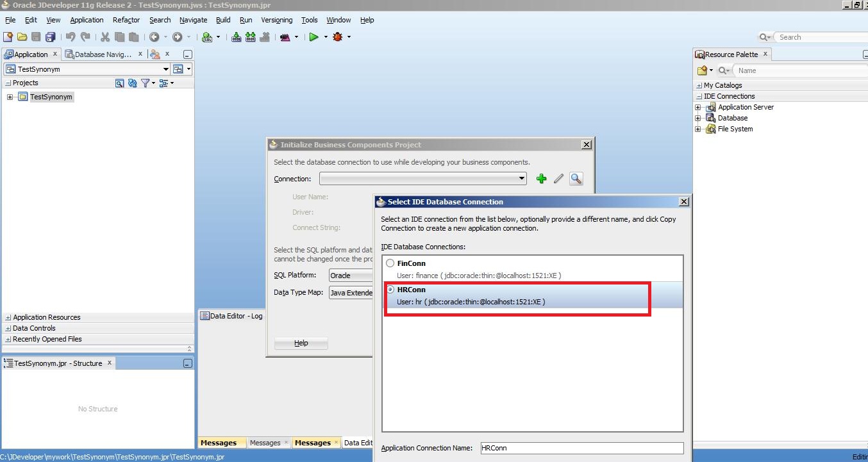This screenshot has height=462, width=868.
Task: Collapse the IDE Connections section
Action: (699, 96)
